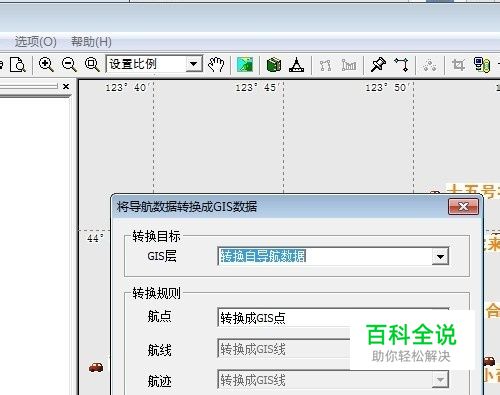
Task: Click the 航迹 label
Action: click(x=159, y=381)
